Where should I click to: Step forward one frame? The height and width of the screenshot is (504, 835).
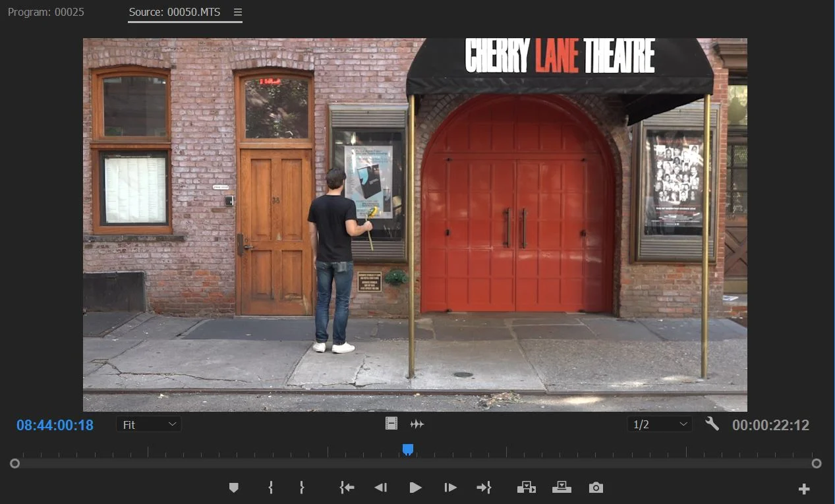450,488
